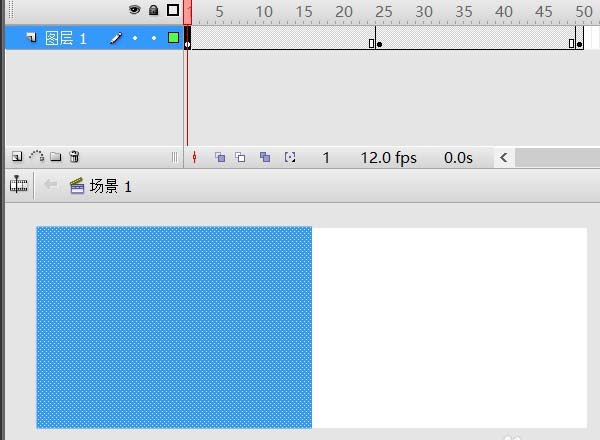Select the keyframe at frame 1

point(188,37)
